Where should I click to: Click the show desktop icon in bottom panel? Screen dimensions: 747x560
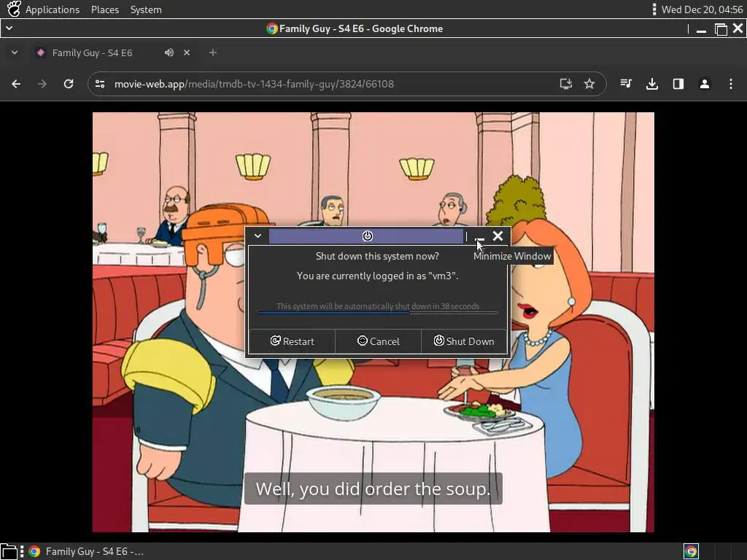coord(9,551)
